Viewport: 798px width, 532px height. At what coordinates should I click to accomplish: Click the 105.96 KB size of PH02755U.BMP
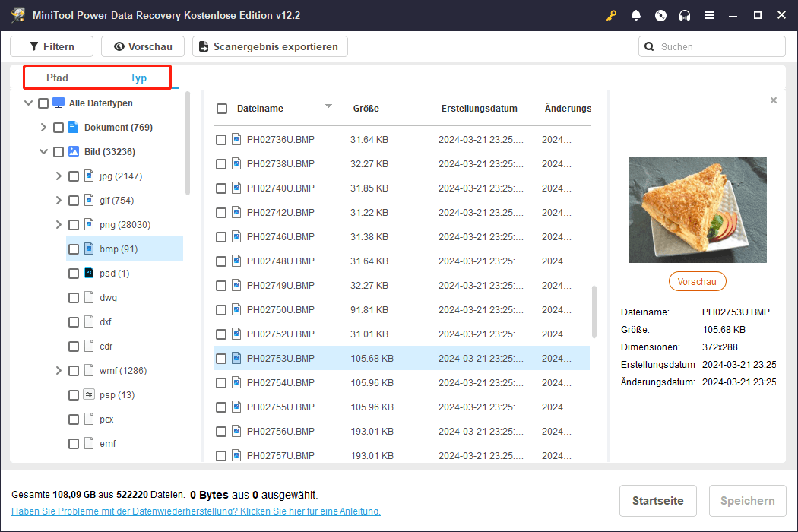(x=372, y=407)
